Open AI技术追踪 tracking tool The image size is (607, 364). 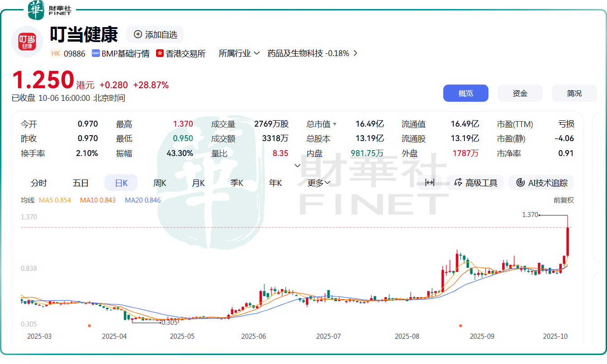pos(541,183)
